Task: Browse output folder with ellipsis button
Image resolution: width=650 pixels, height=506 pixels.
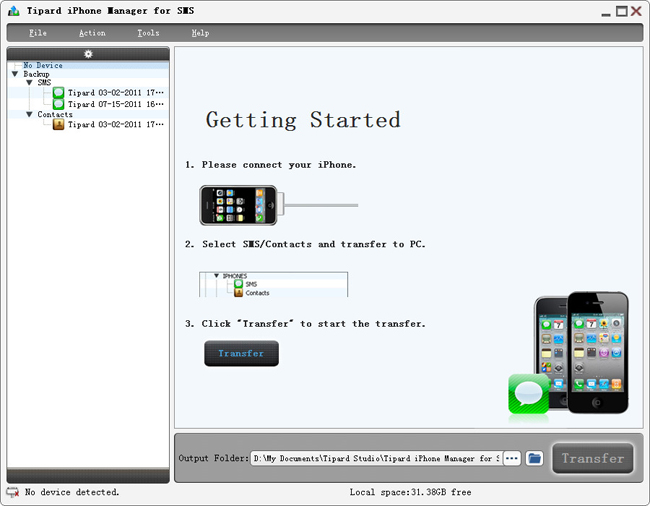Action: coord(512,458)
